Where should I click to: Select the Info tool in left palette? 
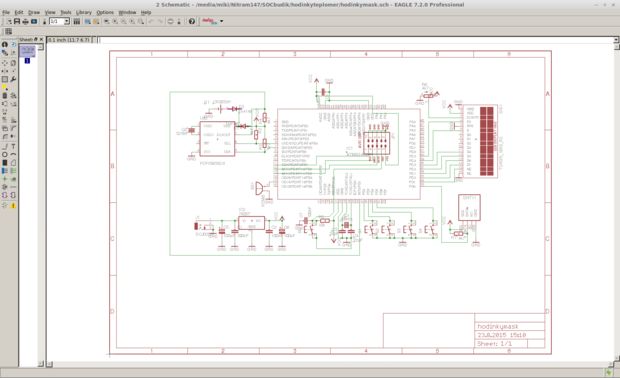[5, 44]
